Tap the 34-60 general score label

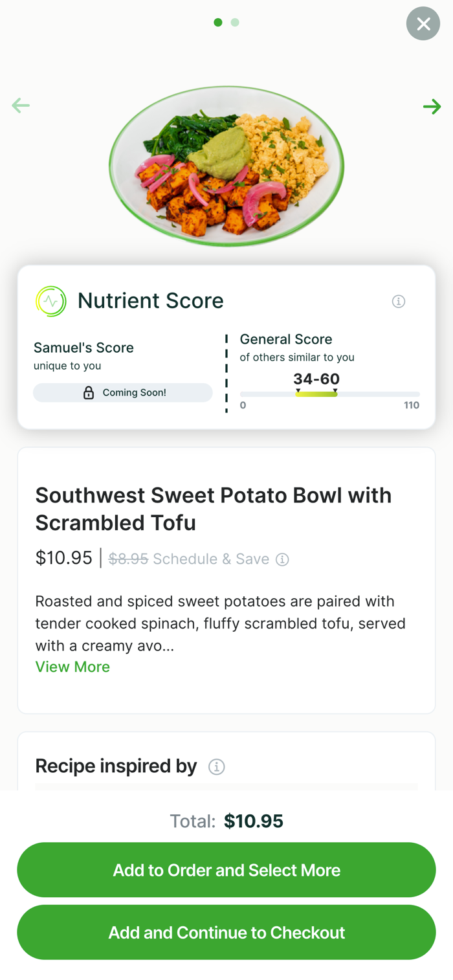point(316,379)
